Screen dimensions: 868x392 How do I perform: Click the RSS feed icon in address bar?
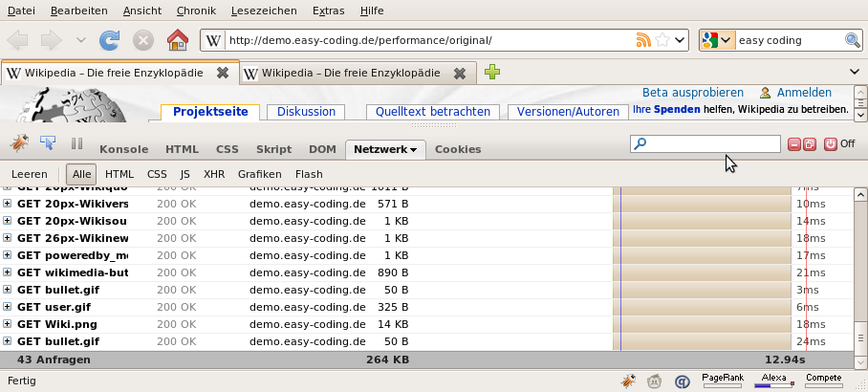(x=643, y=41)
